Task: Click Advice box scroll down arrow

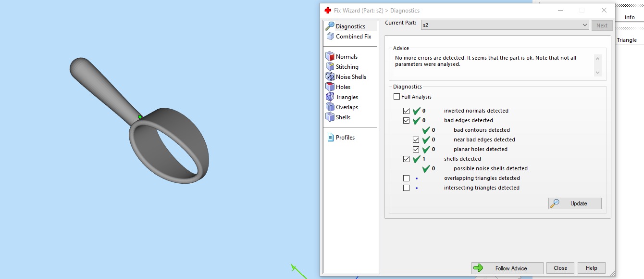Action: (x=598, y=73)
